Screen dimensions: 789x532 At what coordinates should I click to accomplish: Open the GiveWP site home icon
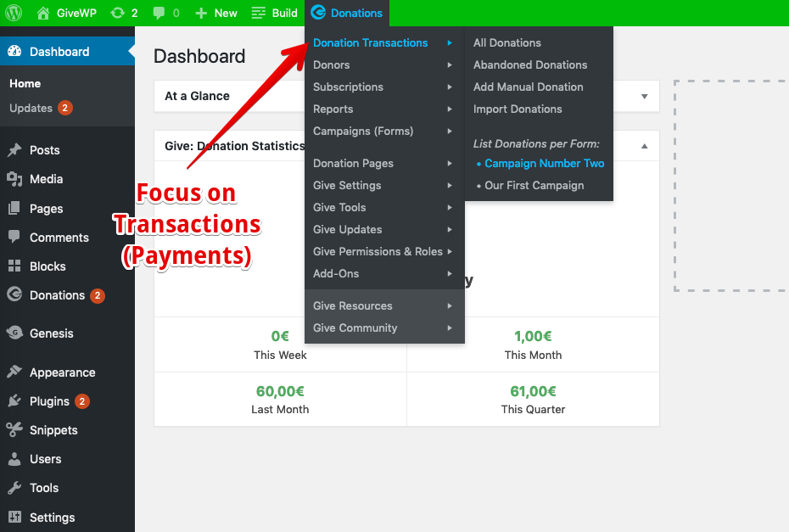pyautogui.click(x=43, y=13)
